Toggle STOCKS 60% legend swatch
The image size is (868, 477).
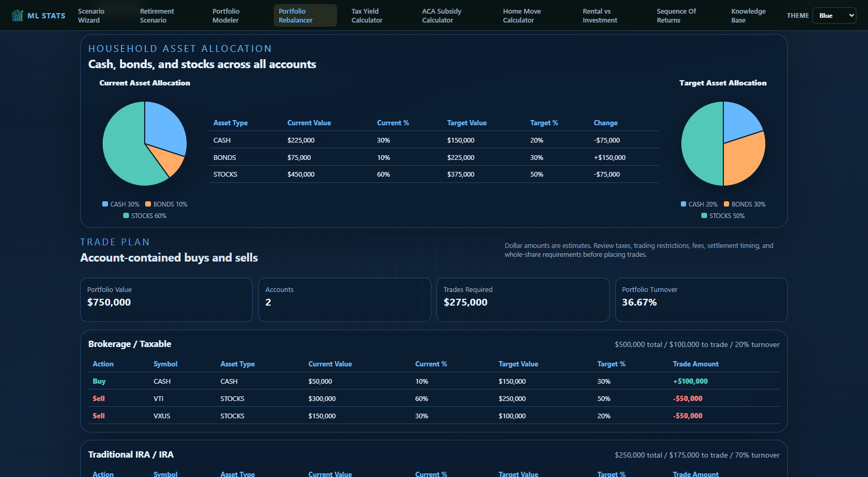tap(126, 215)
